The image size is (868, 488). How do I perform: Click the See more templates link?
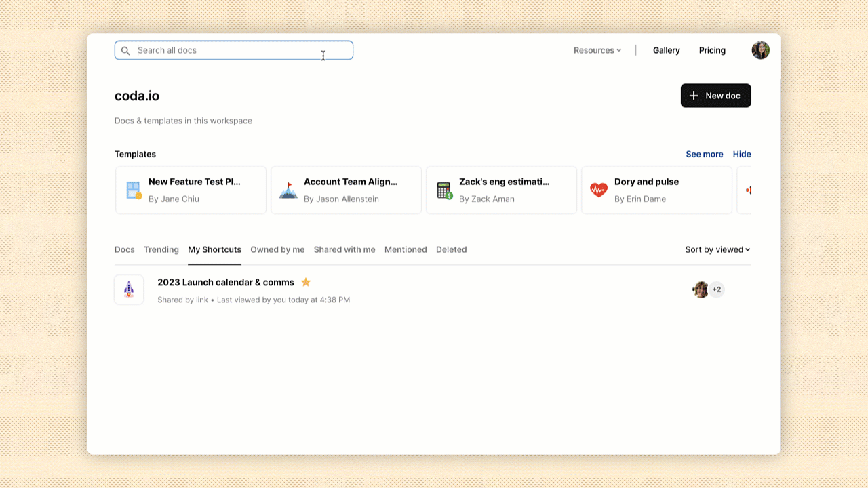point(704,154)
